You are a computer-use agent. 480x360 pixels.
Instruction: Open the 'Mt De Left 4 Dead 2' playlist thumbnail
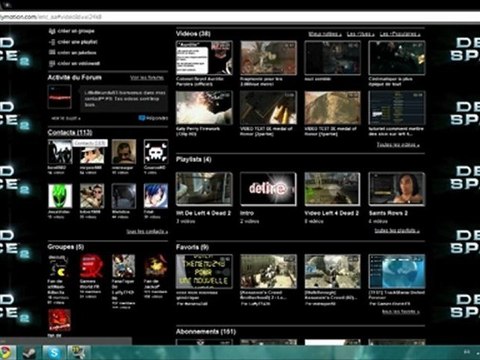pos(204,189)
